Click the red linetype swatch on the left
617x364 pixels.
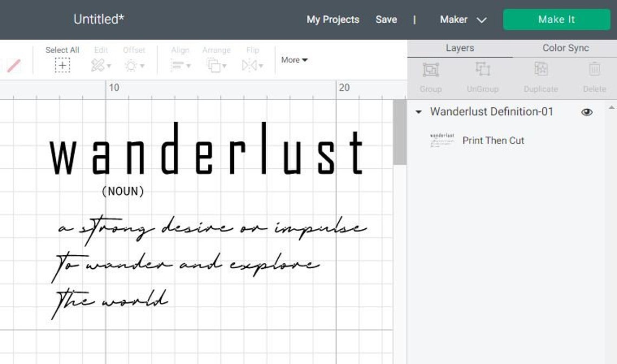(13, 64)
